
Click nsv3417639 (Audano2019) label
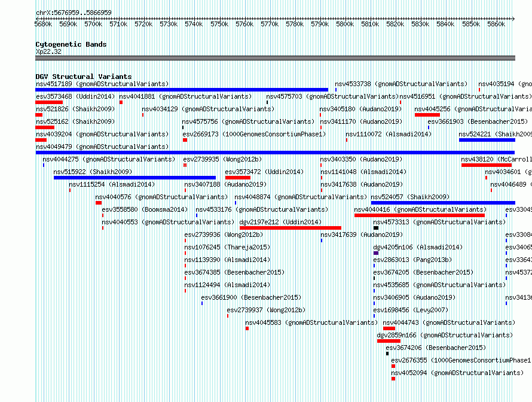click(362, 234)
